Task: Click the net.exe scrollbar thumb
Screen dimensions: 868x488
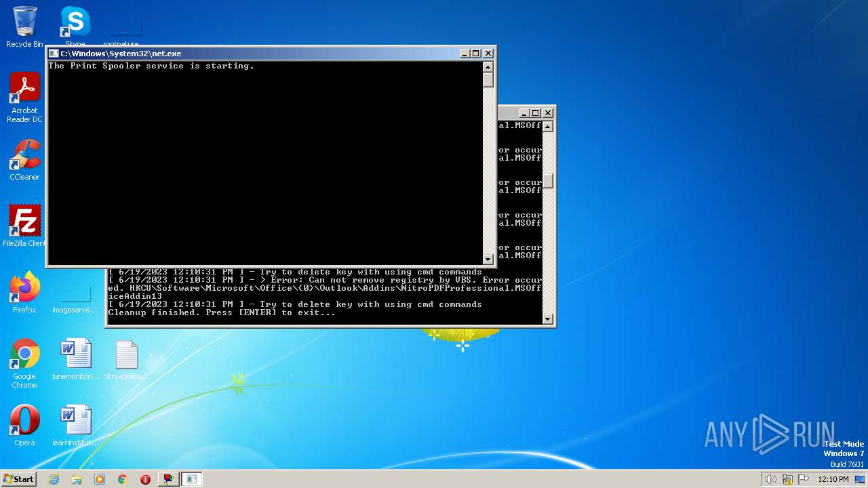Action: click(488, 79)
